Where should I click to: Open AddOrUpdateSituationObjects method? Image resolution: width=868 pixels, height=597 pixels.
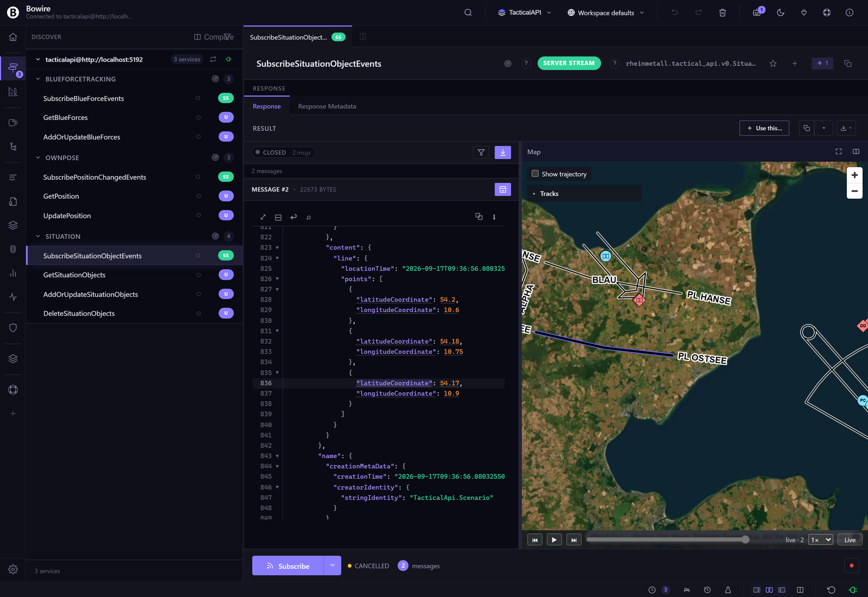[x=91, y=294]
